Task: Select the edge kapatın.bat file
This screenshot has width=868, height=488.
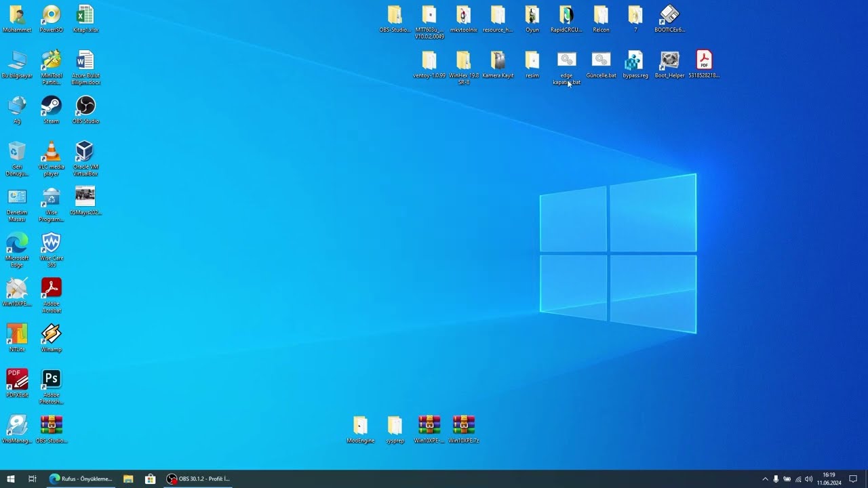Action: click(x=566, y=68)
